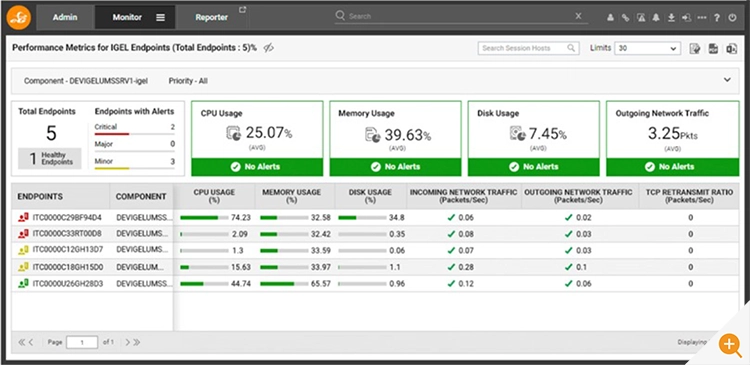Click yellow status icon for ITC0000C12GH13D7
The image size is (750, 365).
(23, 250)
